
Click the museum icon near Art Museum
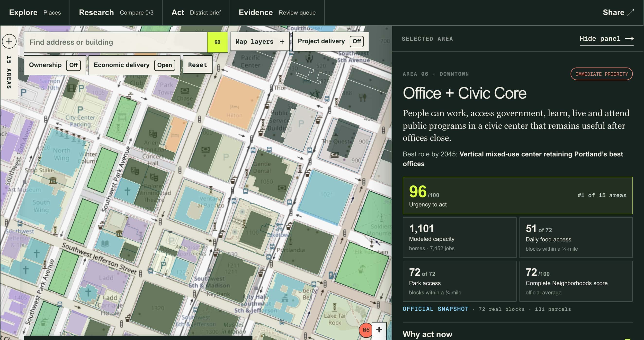click(x=53, y=180)
